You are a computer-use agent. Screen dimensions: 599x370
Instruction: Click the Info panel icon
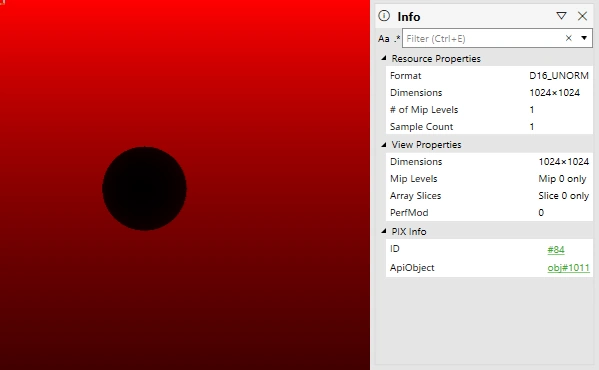pos(384,16)
